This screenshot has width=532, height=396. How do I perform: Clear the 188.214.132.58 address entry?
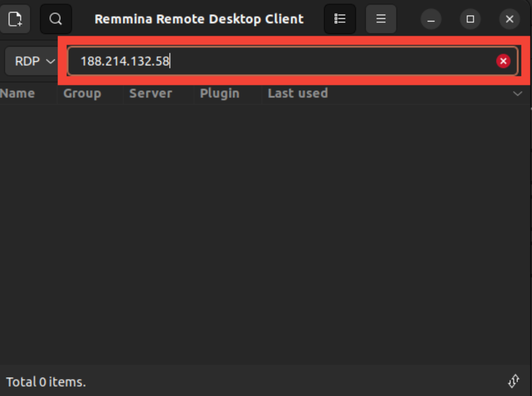coord(503,61)
